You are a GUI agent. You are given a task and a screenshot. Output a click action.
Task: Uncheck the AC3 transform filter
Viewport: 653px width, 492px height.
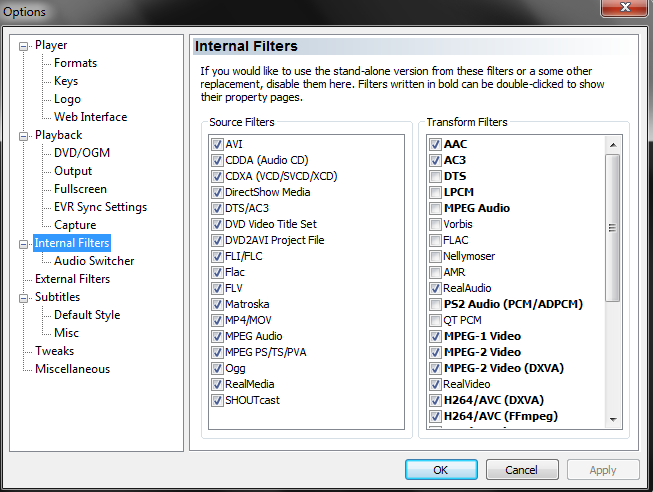435,160
